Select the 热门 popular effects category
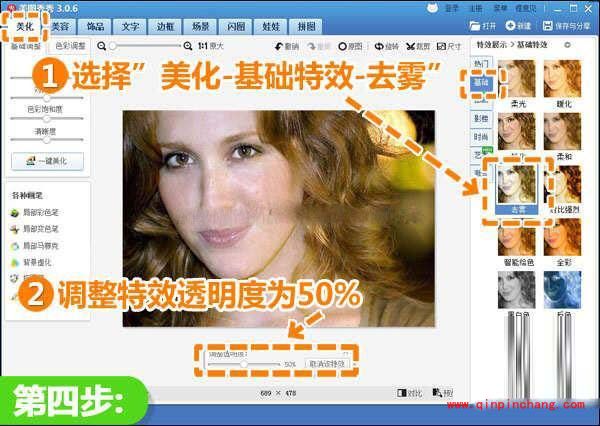The width and height of the screenshot is (600, 426). (x=481, y=64)
